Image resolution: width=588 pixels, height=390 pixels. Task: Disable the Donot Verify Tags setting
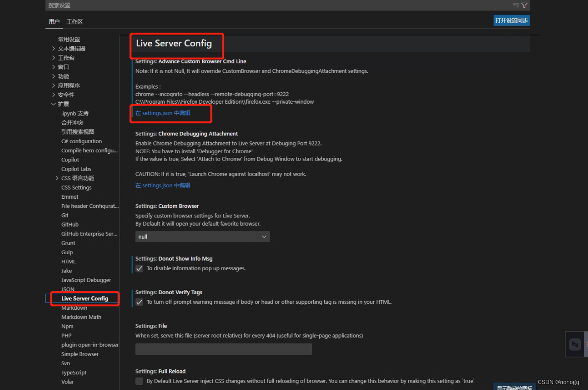[139, 302]
